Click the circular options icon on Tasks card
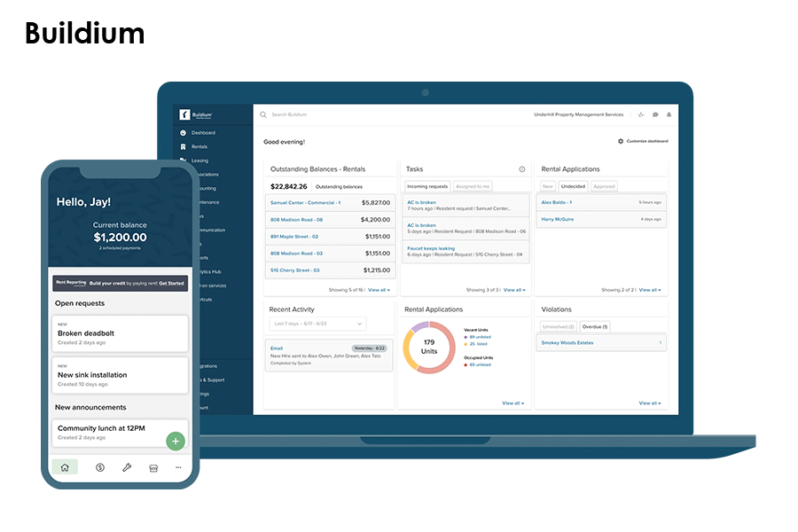Image resolution: width=798 pixels, height=532 pixels. pos(521,169)
